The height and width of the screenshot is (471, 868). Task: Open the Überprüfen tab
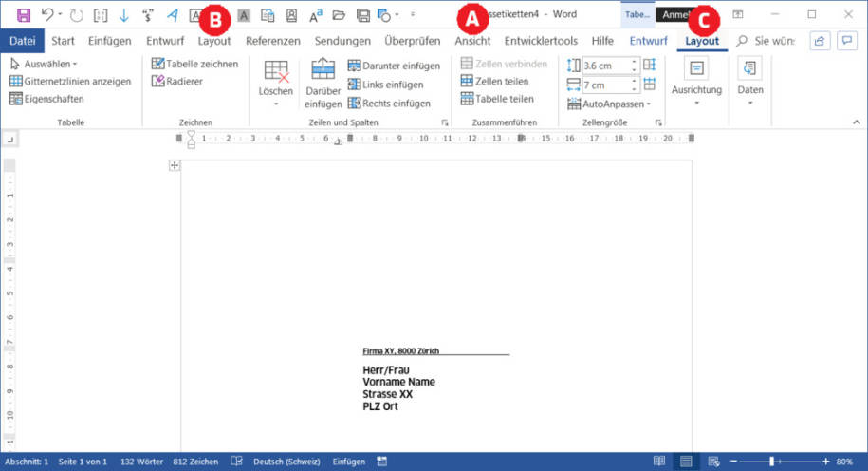coord(413,41)
